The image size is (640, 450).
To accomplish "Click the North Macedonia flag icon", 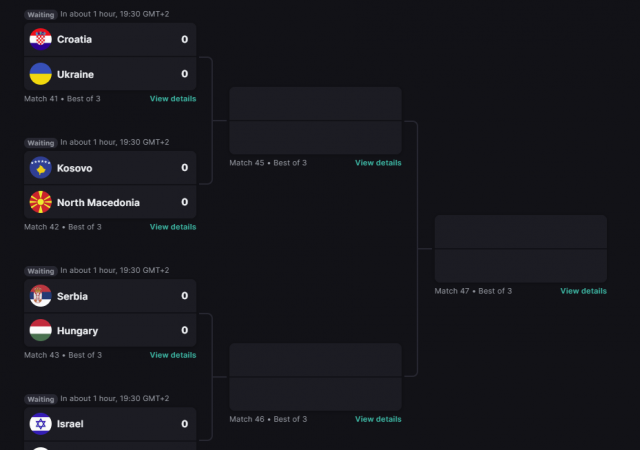I will point(40,202).
